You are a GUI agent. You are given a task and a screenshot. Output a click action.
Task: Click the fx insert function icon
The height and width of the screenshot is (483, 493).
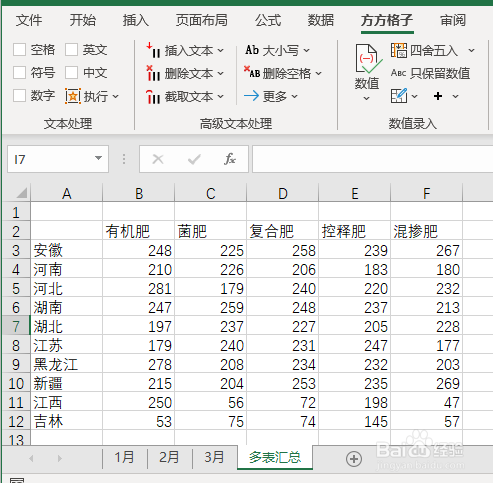point(230,159)
